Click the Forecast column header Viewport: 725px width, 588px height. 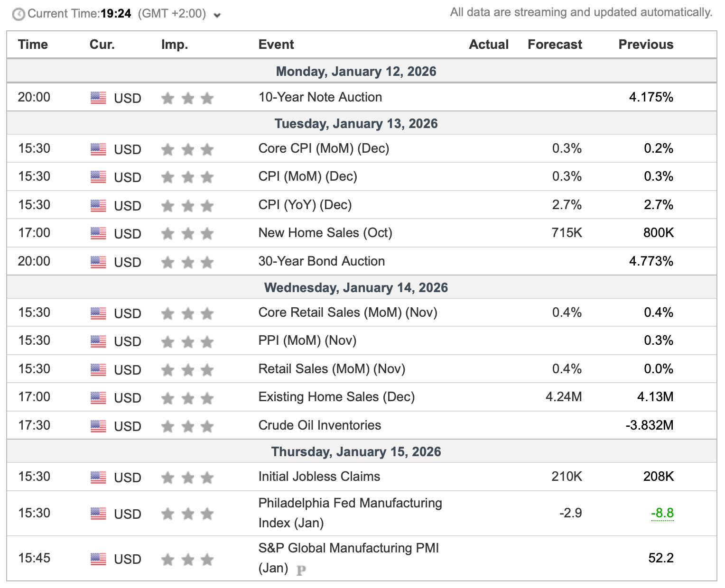(x=554, y=45)
